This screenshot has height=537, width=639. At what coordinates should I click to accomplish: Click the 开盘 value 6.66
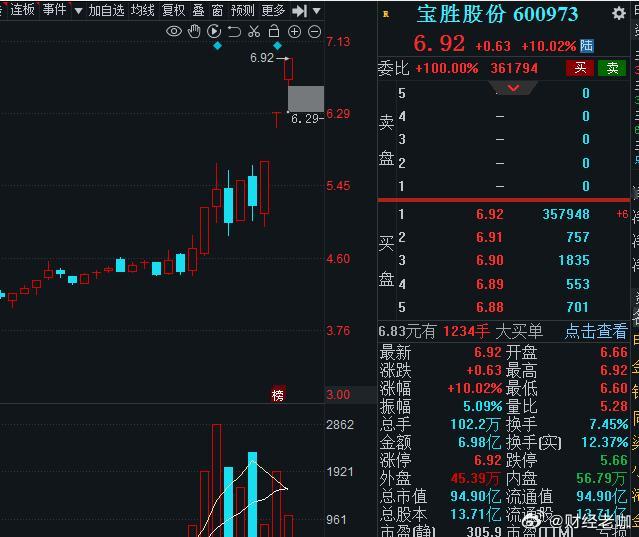click(x=614, y=352)
